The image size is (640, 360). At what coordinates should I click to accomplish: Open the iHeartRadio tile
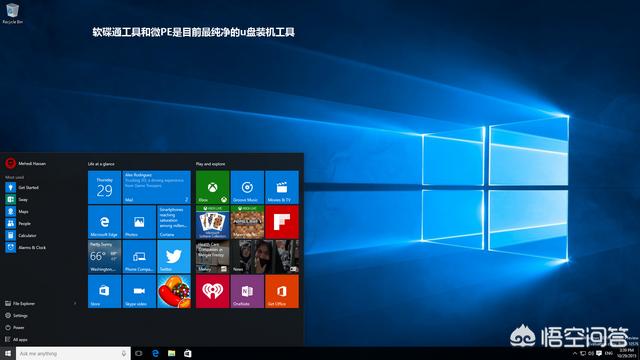(x=212, y=291)
